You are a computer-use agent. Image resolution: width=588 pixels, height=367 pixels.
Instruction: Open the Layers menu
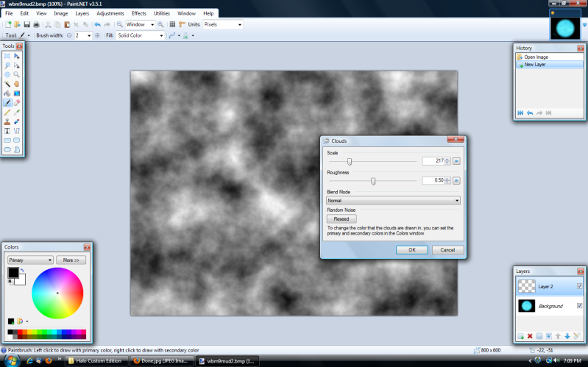coord(82,13)
